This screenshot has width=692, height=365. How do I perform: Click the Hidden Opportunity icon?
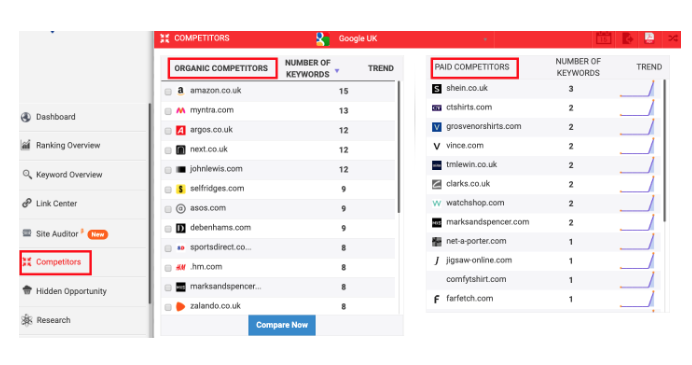click(x=27, y=290)
